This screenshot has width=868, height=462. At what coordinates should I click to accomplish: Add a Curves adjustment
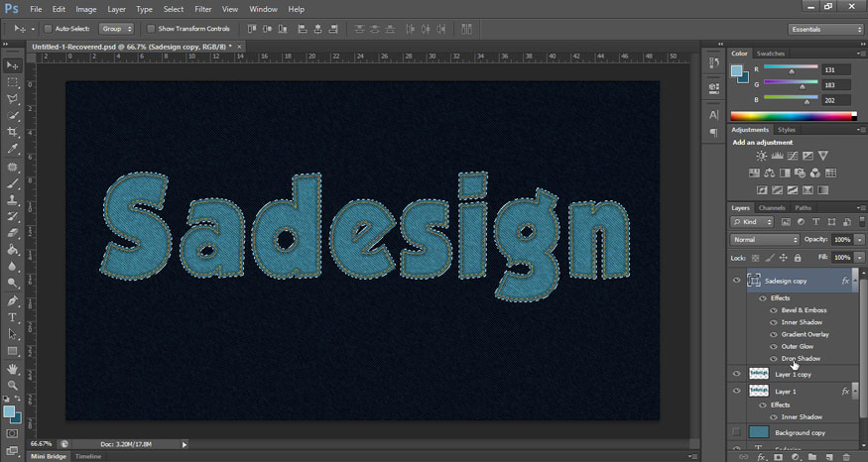tap(793, 156)
